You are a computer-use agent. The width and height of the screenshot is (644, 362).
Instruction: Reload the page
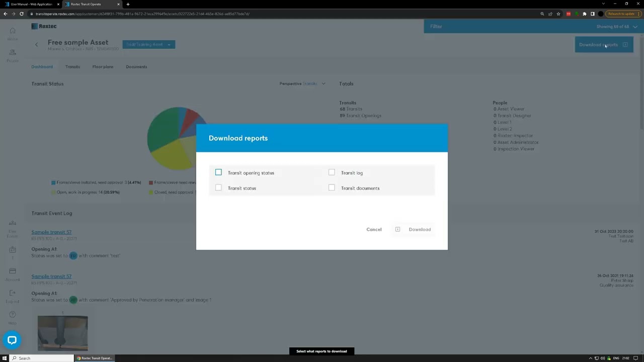21,14
